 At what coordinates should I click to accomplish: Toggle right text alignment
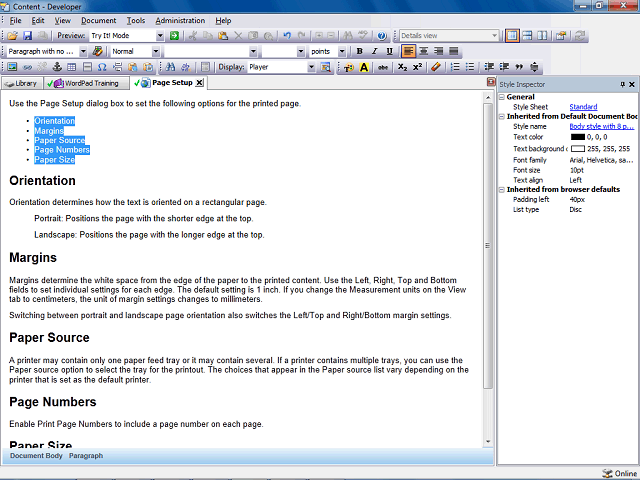[439, 51]
